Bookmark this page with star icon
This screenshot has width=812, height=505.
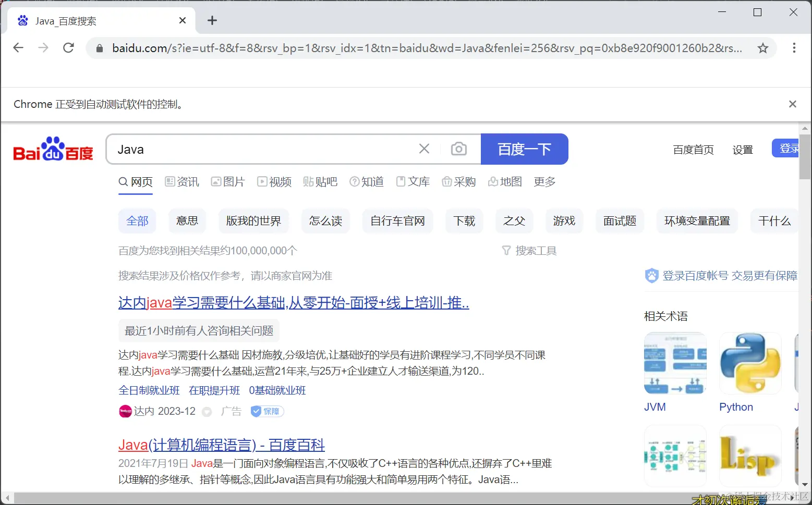point(763,48)
